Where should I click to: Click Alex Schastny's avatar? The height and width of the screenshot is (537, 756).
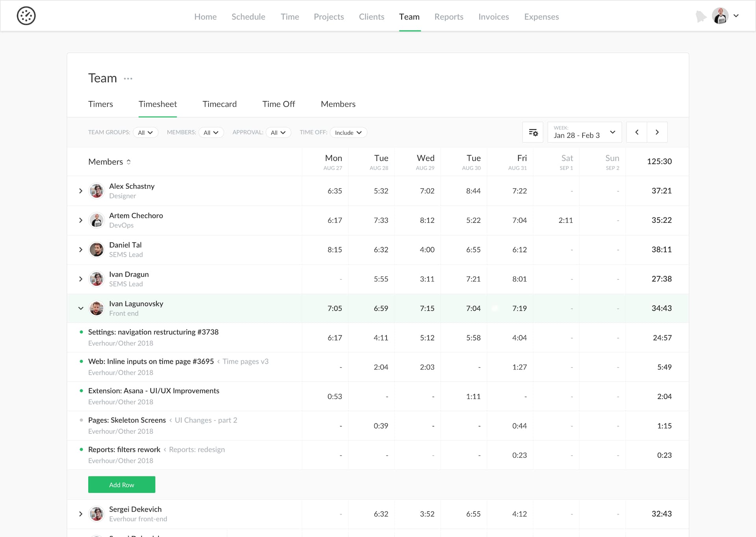(96, 191)
